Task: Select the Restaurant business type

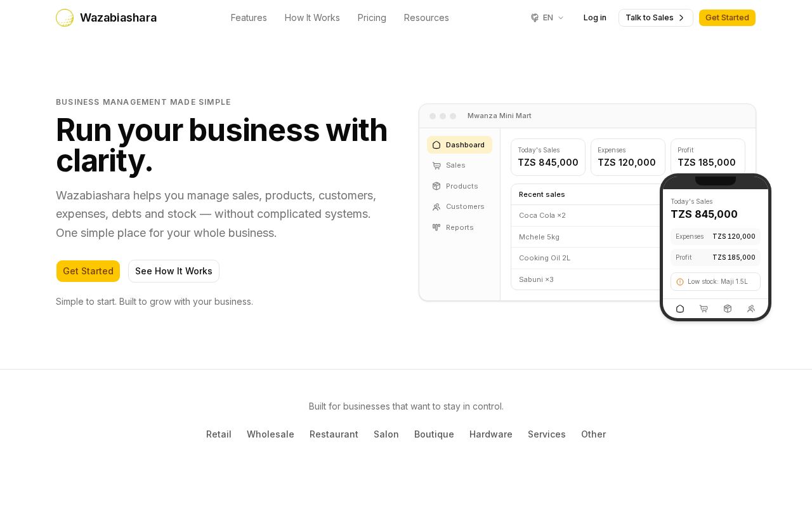Action: tap(334, 434)
